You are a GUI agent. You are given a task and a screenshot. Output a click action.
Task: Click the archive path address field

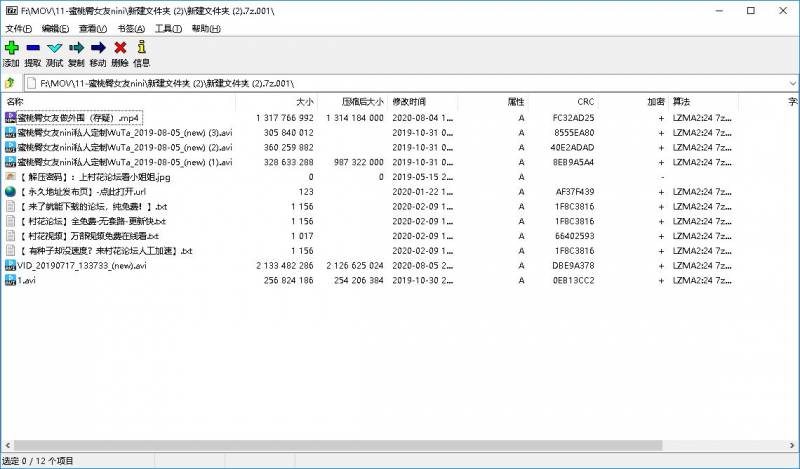(x=400, y=83)
